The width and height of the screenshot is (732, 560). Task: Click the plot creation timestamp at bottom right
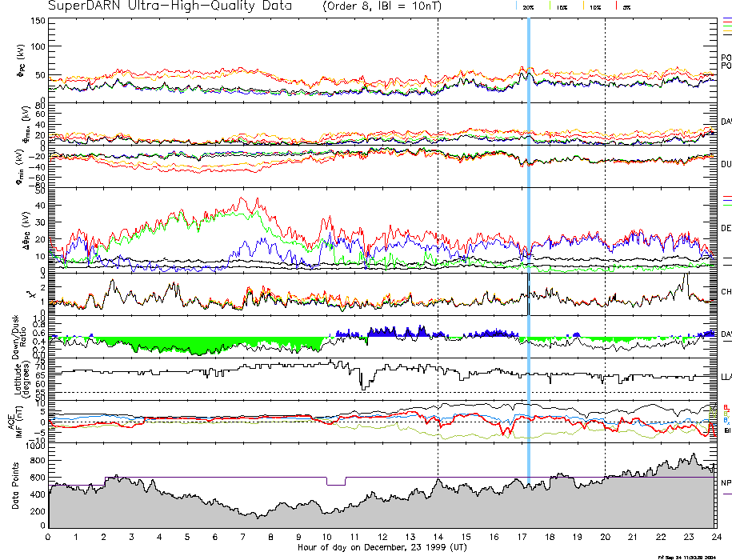[686, 556]
